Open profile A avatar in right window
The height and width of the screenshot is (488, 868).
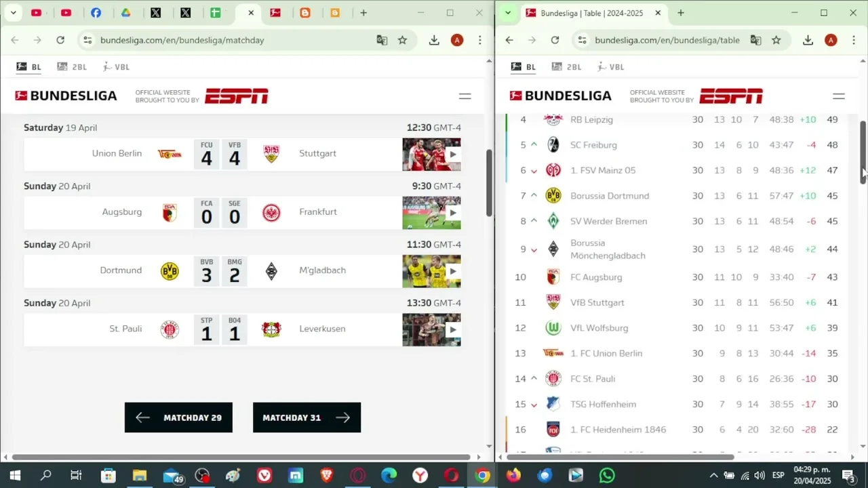[831, 40]
